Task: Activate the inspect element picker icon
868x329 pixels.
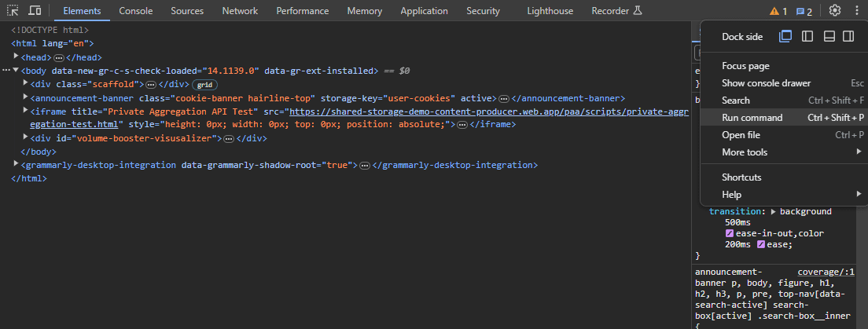Action: coord(12,10)
